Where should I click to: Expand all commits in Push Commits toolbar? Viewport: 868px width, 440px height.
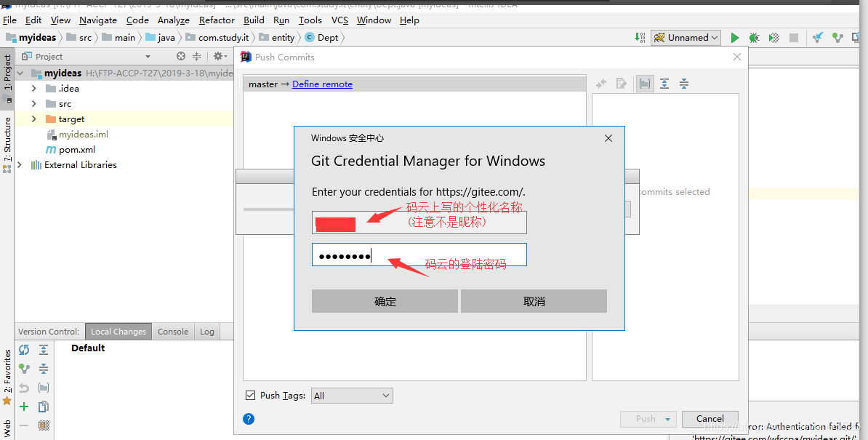(x=664, y=84)
